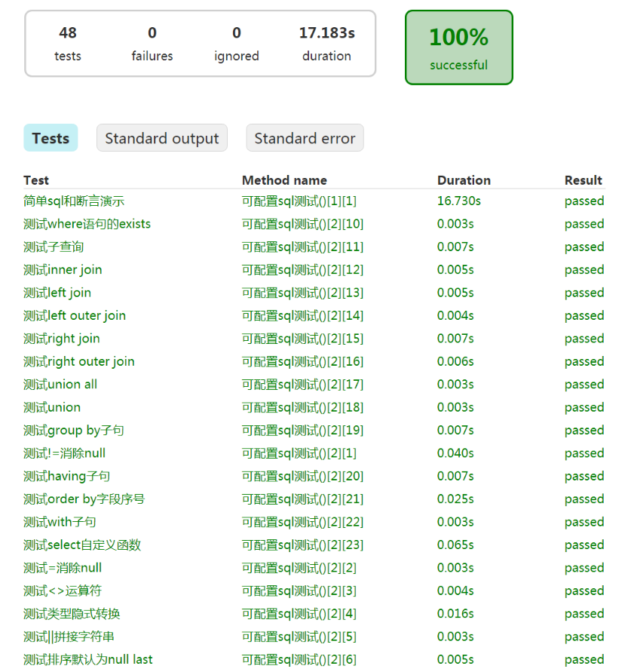Click the 测试left outer join link
628x672 pixels.
[x=75, y=315]
